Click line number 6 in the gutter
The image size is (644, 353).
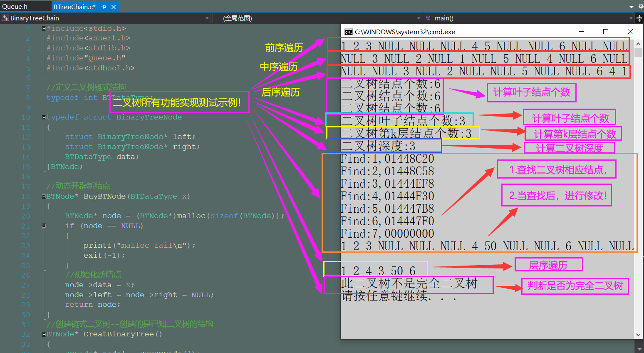[x=28, y=78]
